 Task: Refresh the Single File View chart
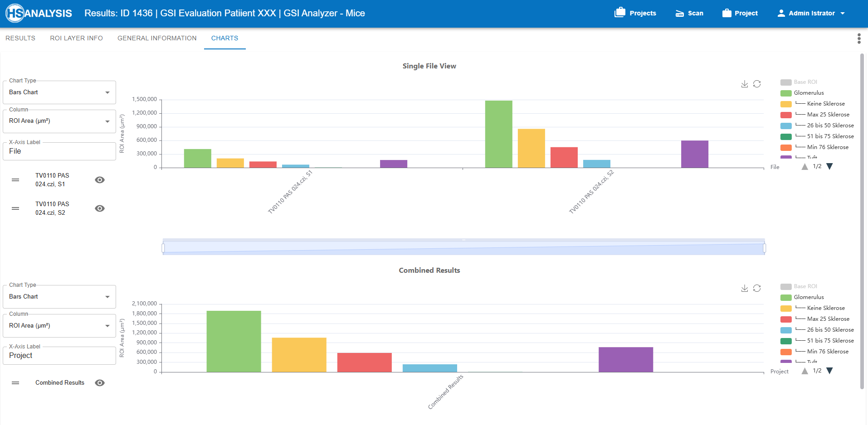click(757, 84)
